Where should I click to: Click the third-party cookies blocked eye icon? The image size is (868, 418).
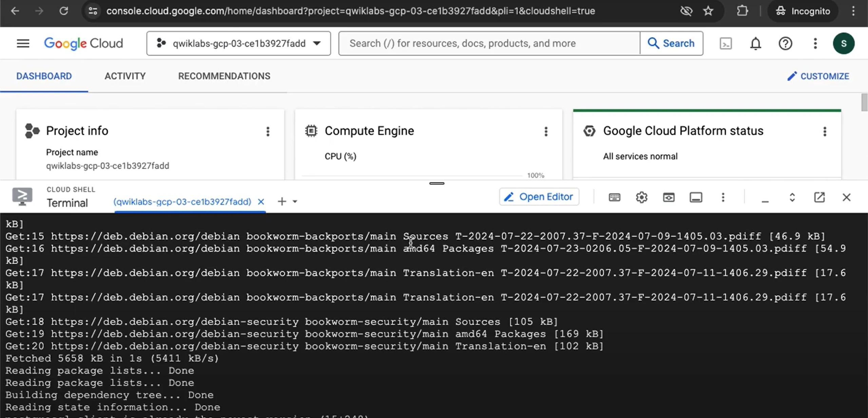pyautogui.click(x=686, y=11)
